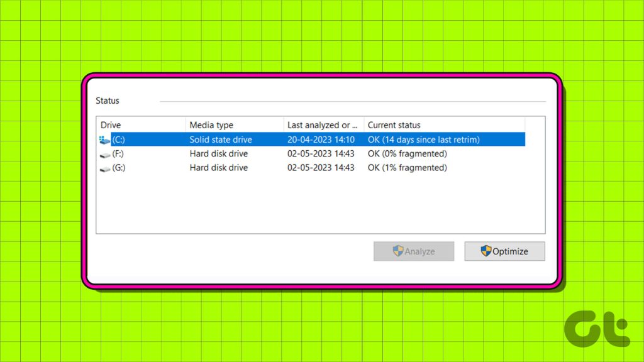Sort by Current status column header
The width and height of the screenshot is (644, 362).
click(445, 125)
